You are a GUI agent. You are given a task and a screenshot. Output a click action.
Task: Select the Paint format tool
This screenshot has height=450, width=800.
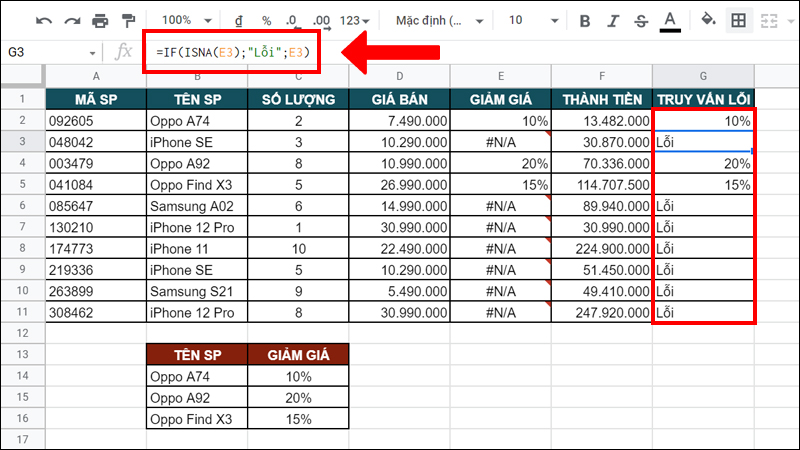pos(128,21)
